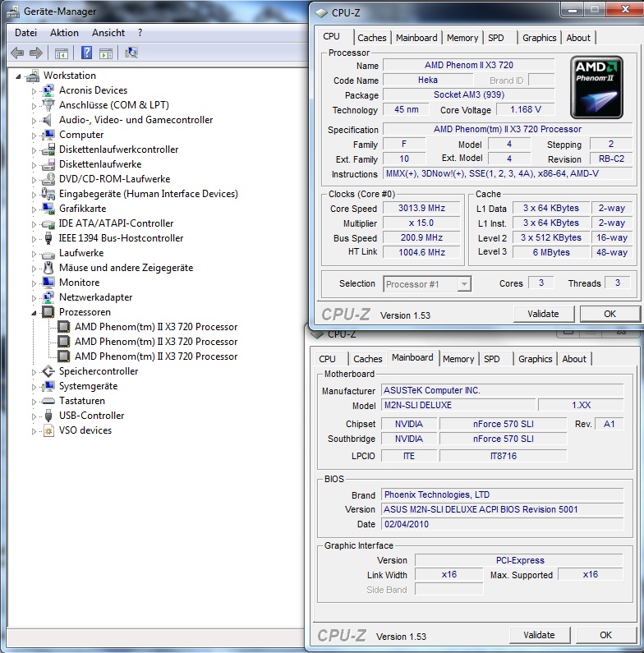Image resolution: width=644 pixels, height=653 pixels.
Task: Click the blue help question-mark toolbar icon
Action: coord(86,53)
